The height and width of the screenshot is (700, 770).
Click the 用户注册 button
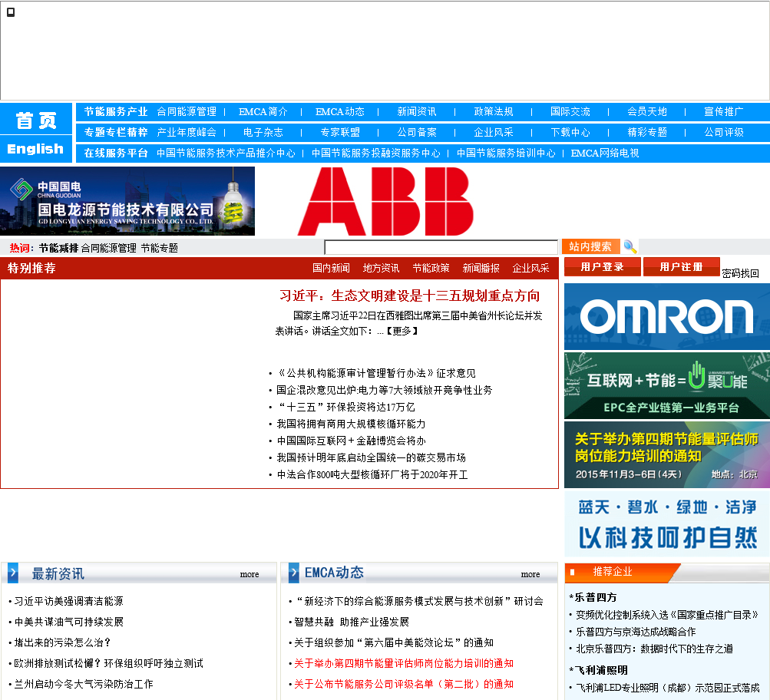point(681,267)
